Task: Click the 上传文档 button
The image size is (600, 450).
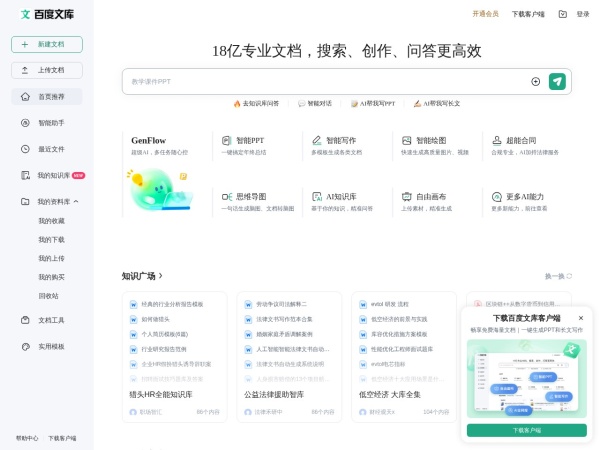Action: [x=47, y=70]
